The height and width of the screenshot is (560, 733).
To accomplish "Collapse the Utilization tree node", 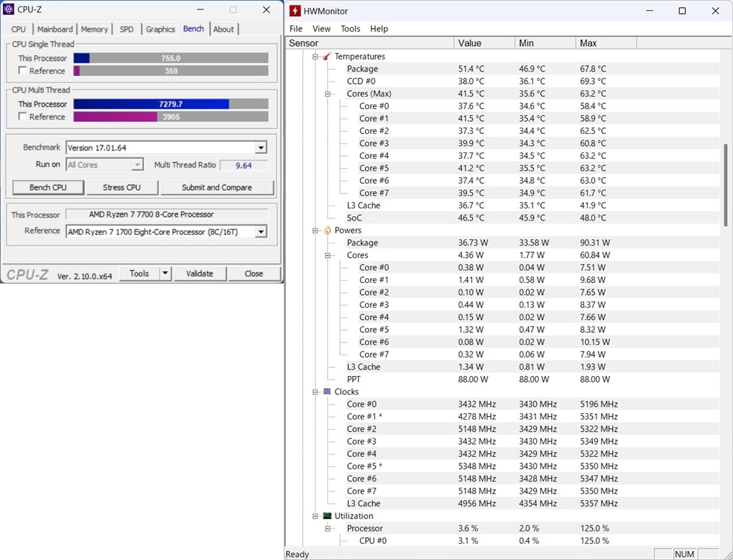I will (315, 516).
